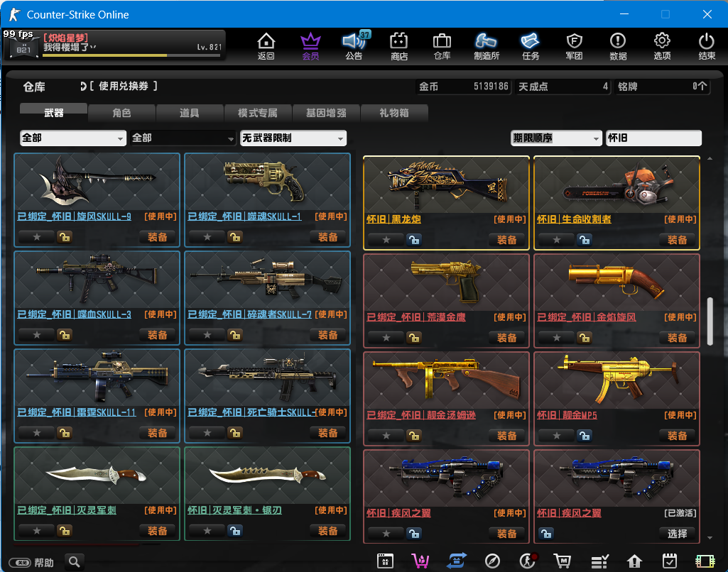This screenshot has width=728, height=572.
Task: Expand the 期限顺序 sort dropdown
Action: [556, 138]
